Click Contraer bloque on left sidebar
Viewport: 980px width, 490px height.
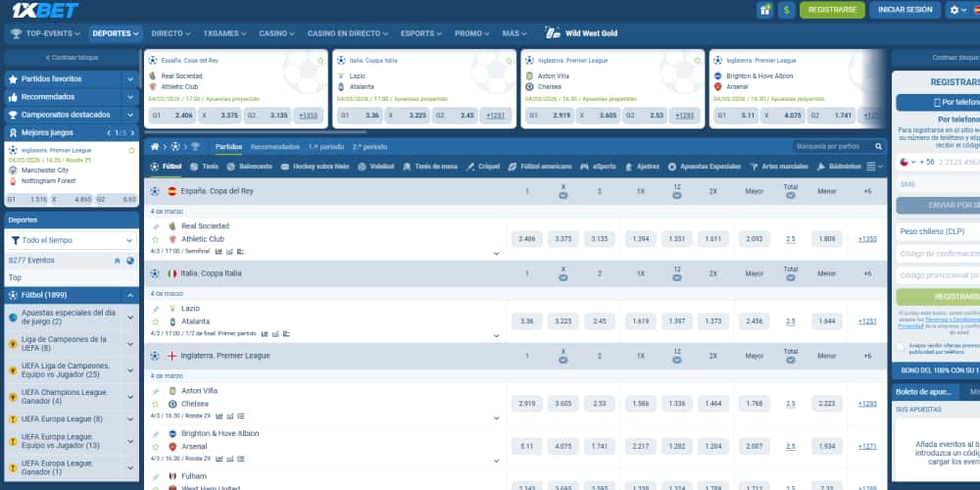72,58
